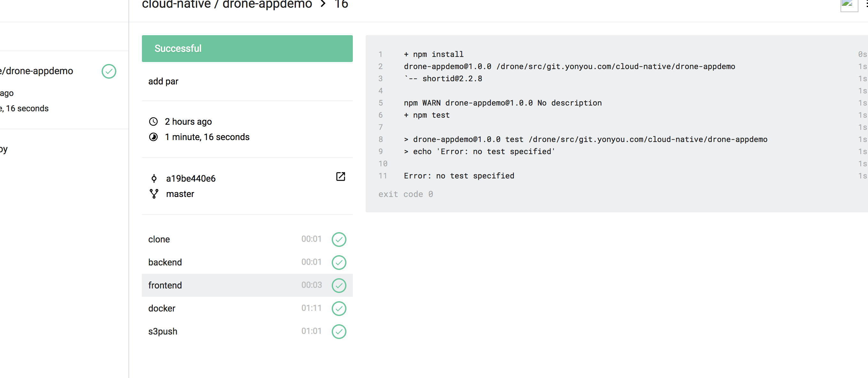Viewport: 868px width, 378px height.
Task: Click the frontend step success checkmark
Action: click(339, 285)
